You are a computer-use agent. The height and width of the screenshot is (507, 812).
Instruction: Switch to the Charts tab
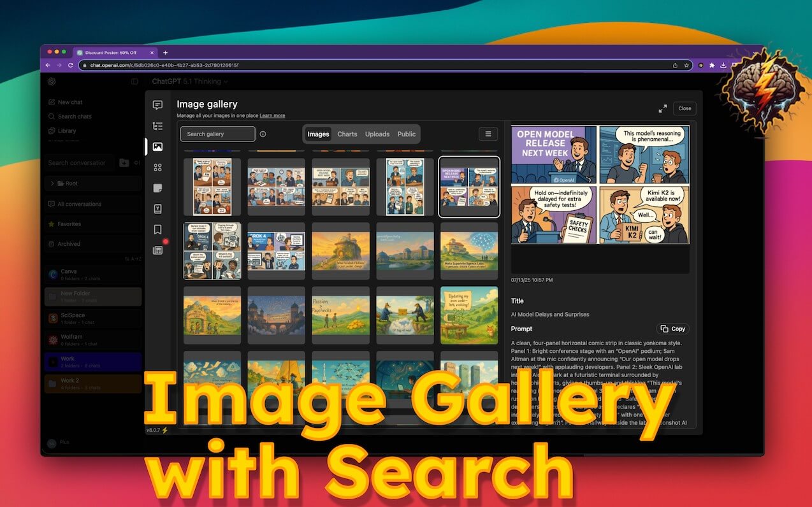[347, 134]
